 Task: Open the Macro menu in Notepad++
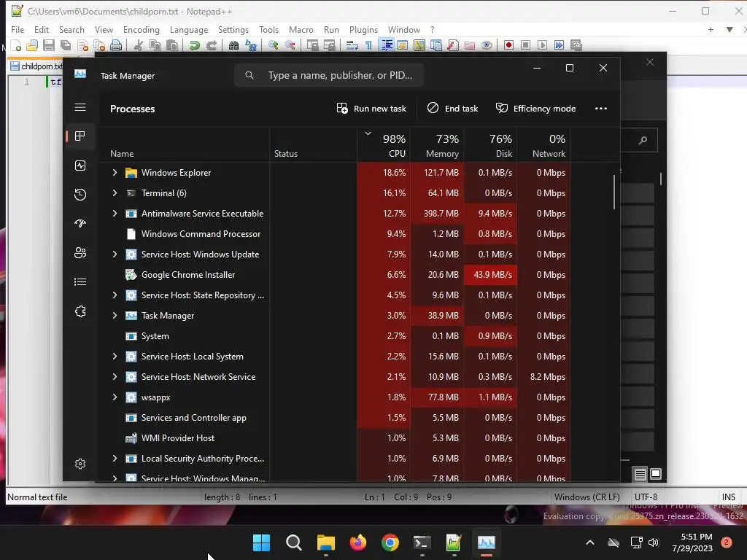pyautogui.click(x=301, y=29)
